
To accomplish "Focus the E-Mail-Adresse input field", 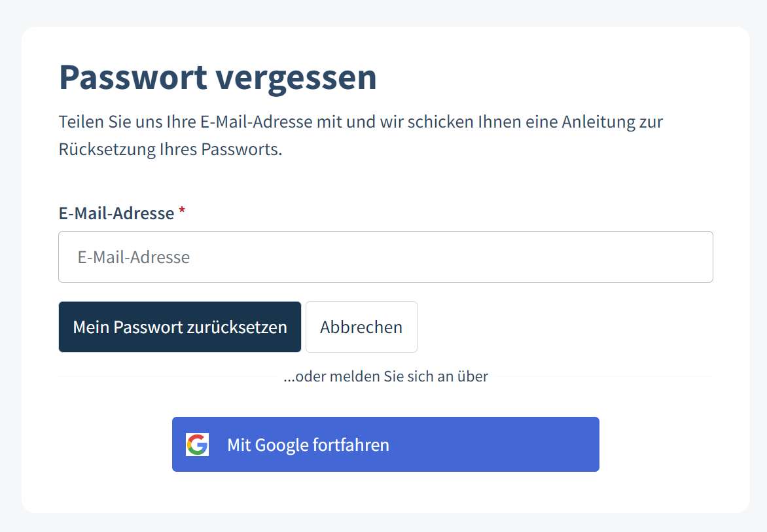I will [385, 257].
